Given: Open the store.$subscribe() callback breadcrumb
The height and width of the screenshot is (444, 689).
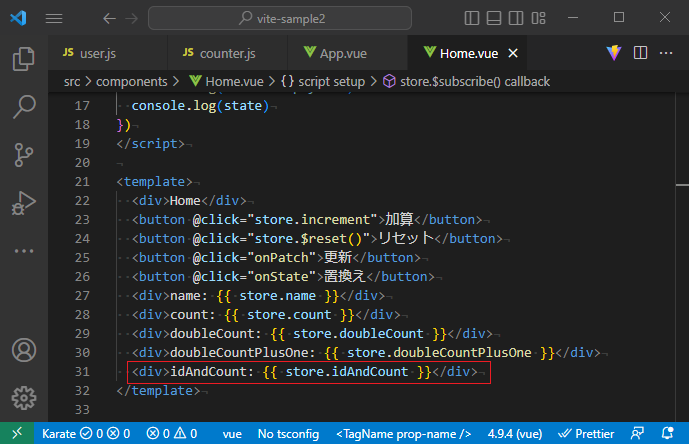Looking at the screenshot, I should pos(466,81).
